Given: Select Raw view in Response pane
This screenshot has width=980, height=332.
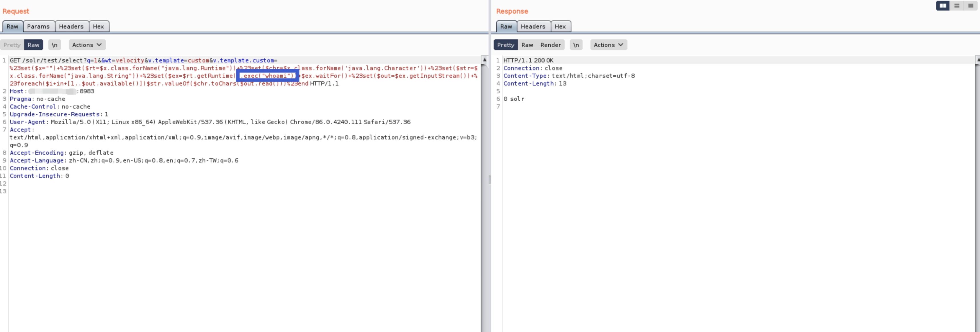Looking at the screenshot, I should coord(527,45).
